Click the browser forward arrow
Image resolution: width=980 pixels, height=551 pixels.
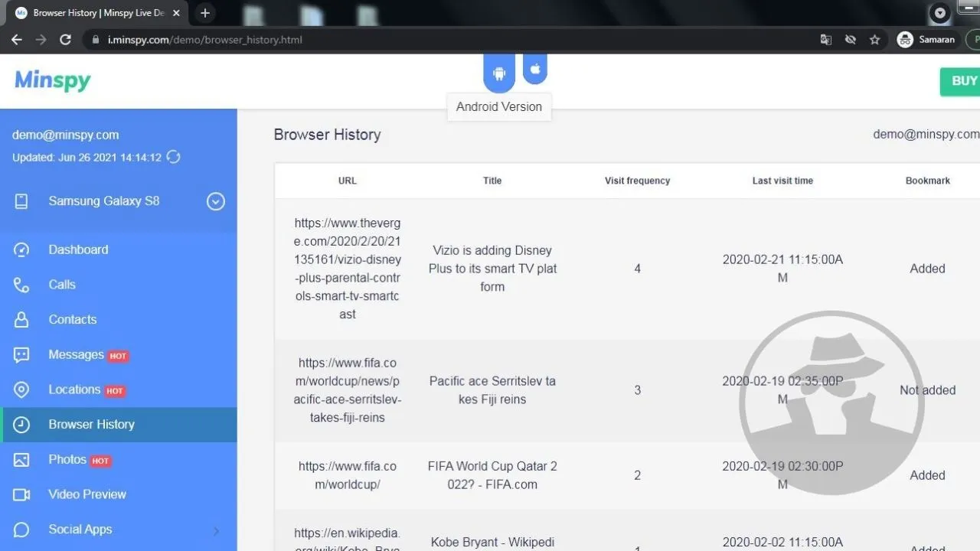[41, 40]
